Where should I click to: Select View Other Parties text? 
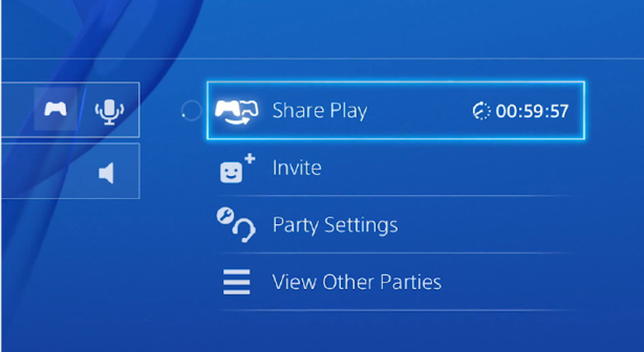point(357,282)
